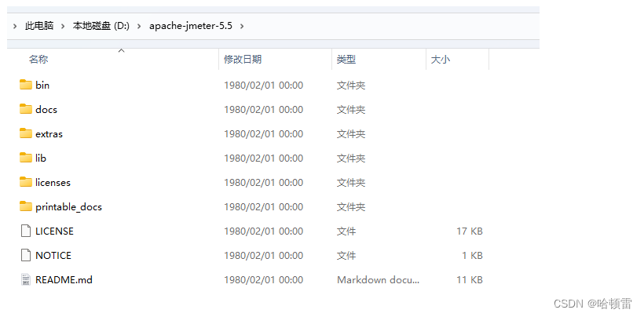Click the date in the lib row
Viewport: 644px width, 317px height.
(263, 158)
